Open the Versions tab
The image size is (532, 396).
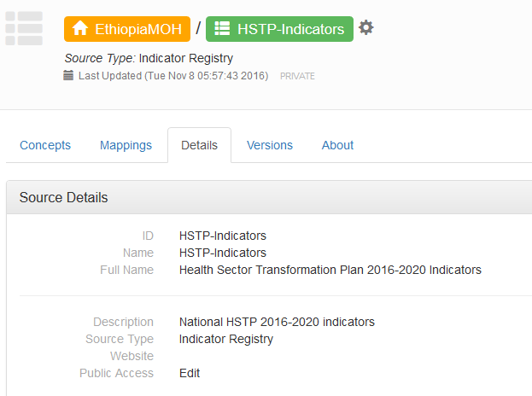(x=270, y=145)
